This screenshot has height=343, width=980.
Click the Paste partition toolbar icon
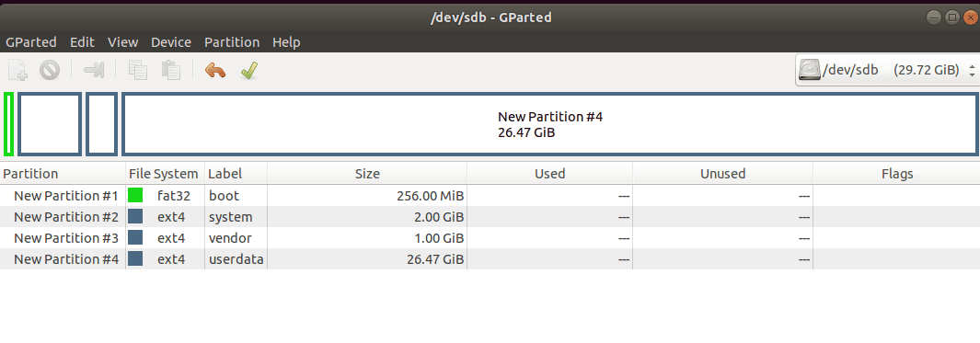pos(170,70)
